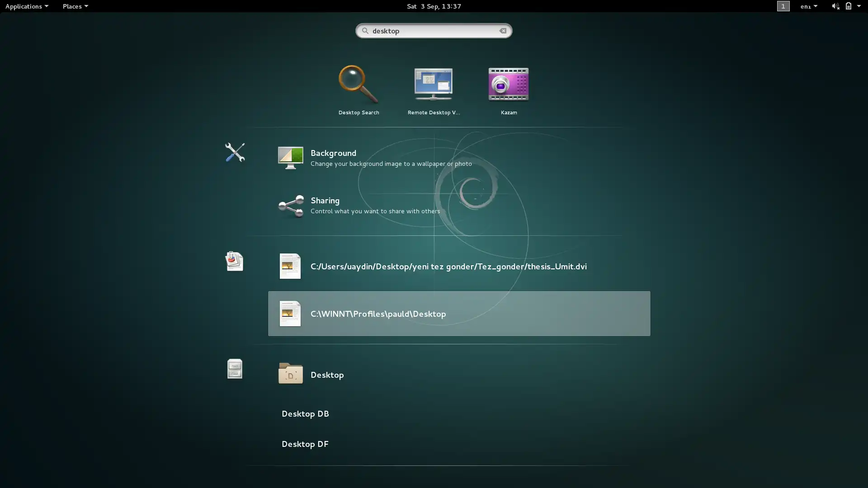The height and width of the screenshot is (488, 868).
Task: Focus the desktop search input field
Action: 434,31
